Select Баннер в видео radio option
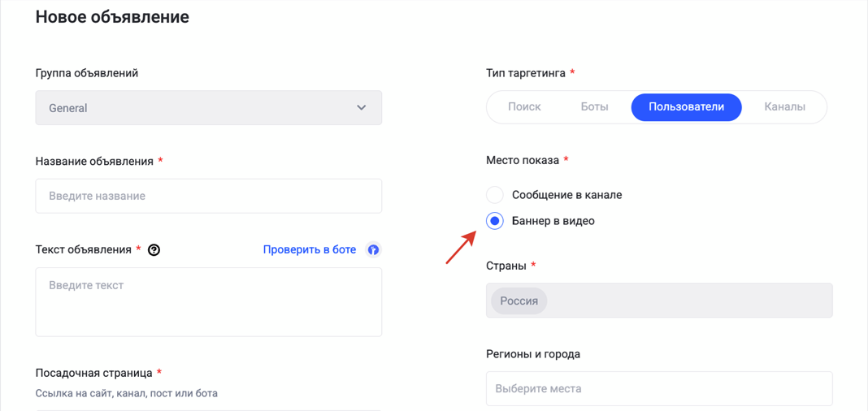Image resolution: width=868 pixels, height=411 pixels. coord(494,221)
